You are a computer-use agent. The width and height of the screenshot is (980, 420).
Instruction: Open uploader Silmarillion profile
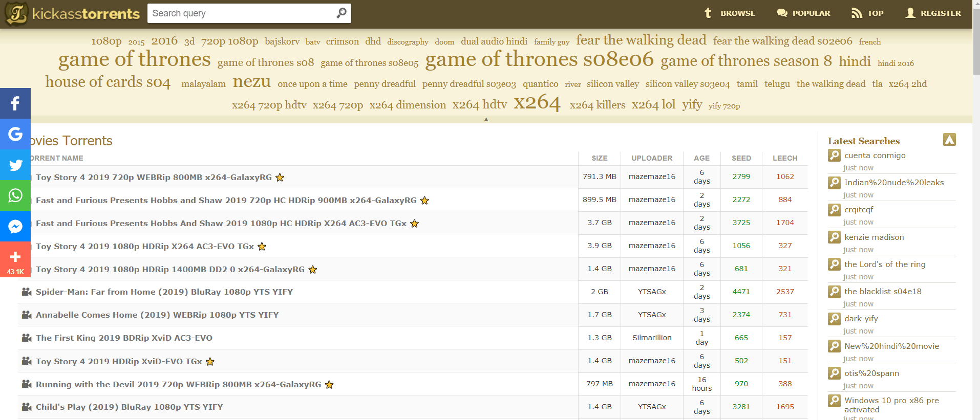[x=652, y=338]
